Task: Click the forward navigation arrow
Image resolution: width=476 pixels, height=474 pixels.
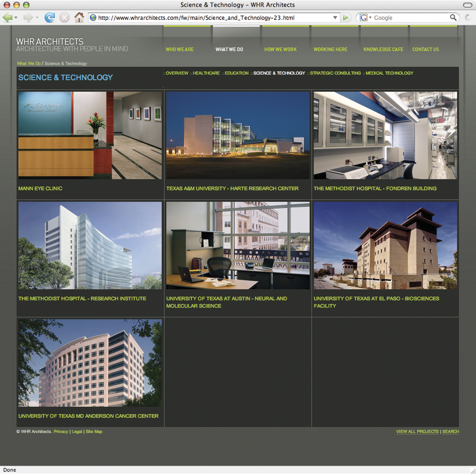Action: click(x=29, y=17)
